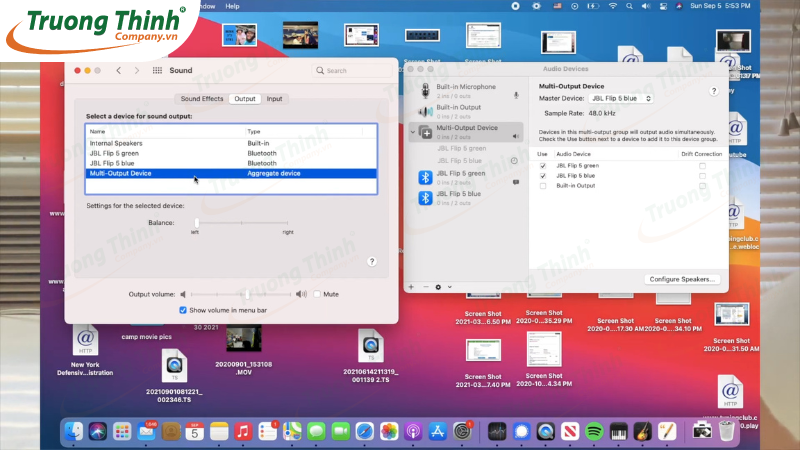Uncheck Show volume in menu bar
The width and height of the screenshot is (800, 450).
coord(183,310)
